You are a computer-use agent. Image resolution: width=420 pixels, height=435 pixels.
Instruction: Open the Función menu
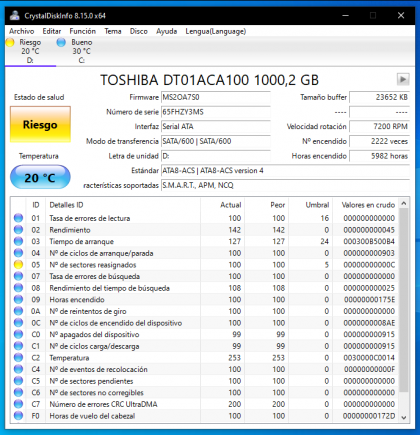point(82,31)
